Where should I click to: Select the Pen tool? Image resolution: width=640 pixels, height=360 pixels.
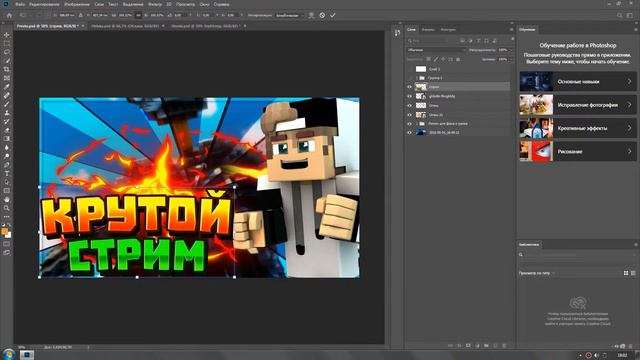pos(7,165)
